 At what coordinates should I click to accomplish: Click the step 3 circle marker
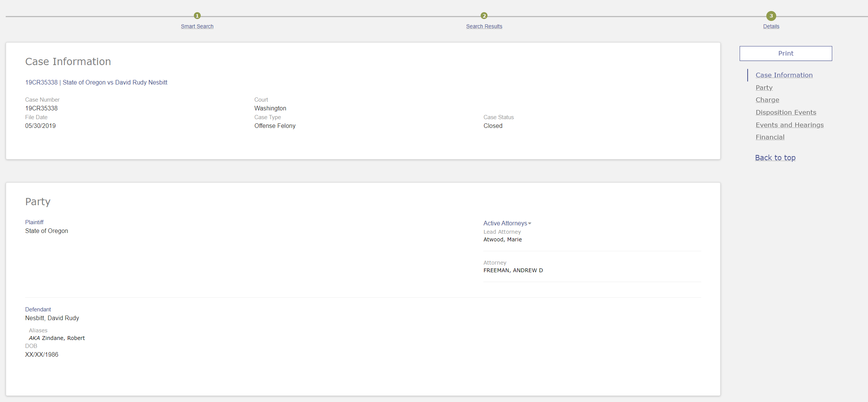pyautogui.click(x=771, y=16)
